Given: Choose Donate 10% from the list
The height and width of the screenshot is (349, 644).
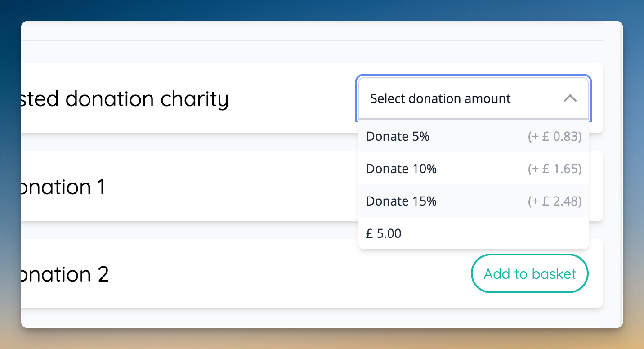Looking at the screenshot, I should 401,169.
